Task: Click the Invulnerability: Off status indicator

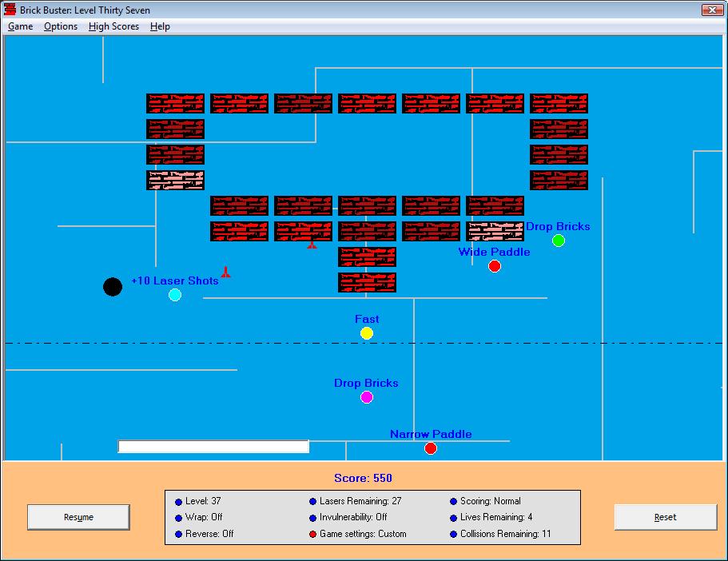Action: [x=313, y=518]
